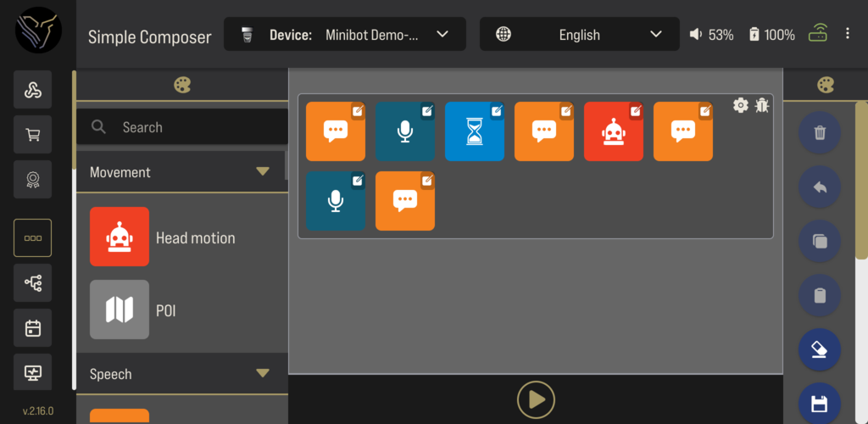Click the Search blocks field
Screen dimensions: 868x424
pyautogui.click(x=182, y=127)
